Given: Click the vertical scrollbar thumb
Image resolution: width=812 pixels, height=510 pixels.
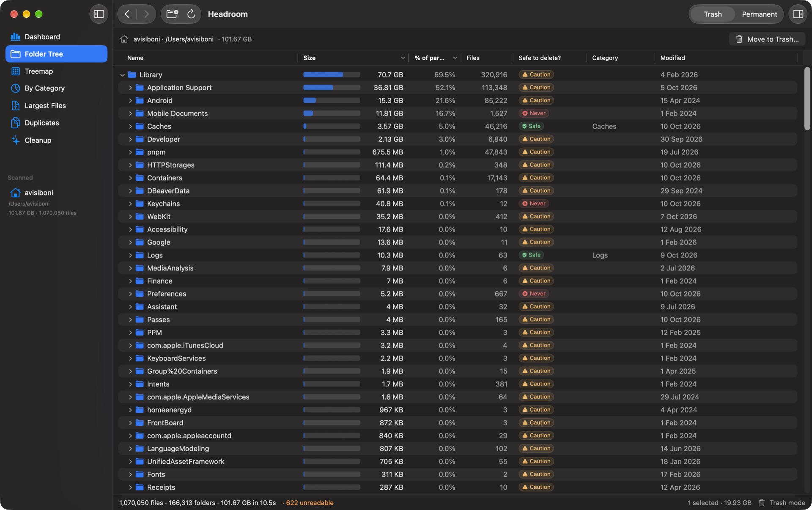Looking at the screenshot, I should [807, 98].
